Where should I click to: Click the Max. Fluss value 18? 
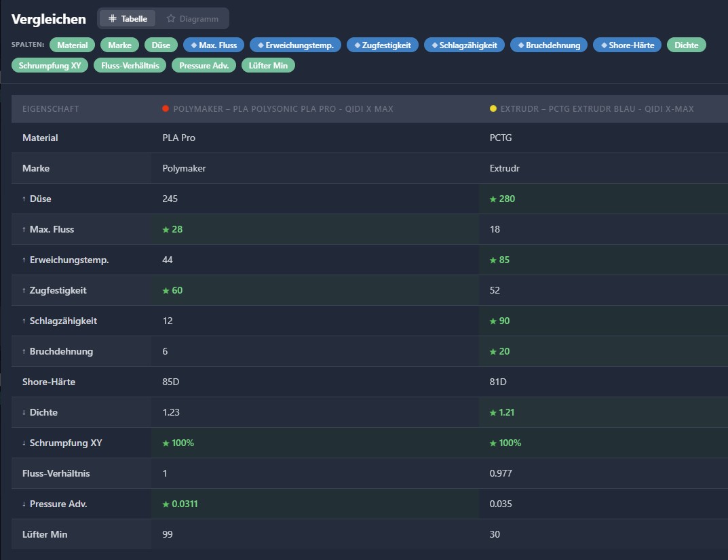(495, 229)
